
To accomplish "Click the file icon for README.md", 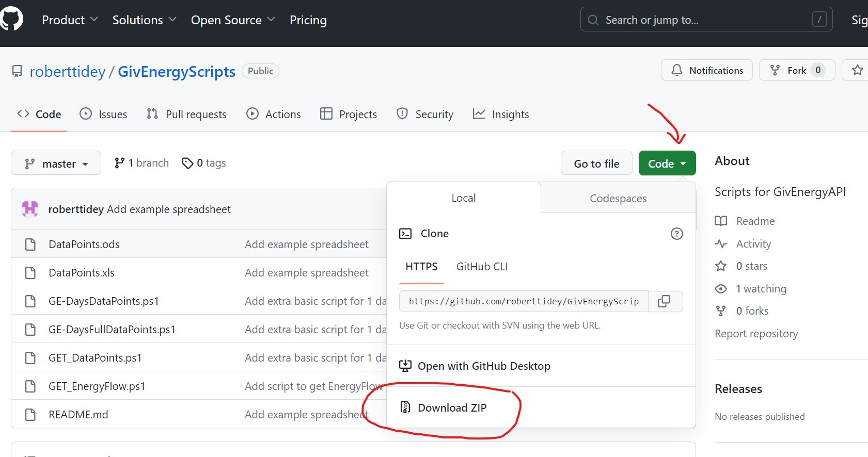I will pos(30,414).
